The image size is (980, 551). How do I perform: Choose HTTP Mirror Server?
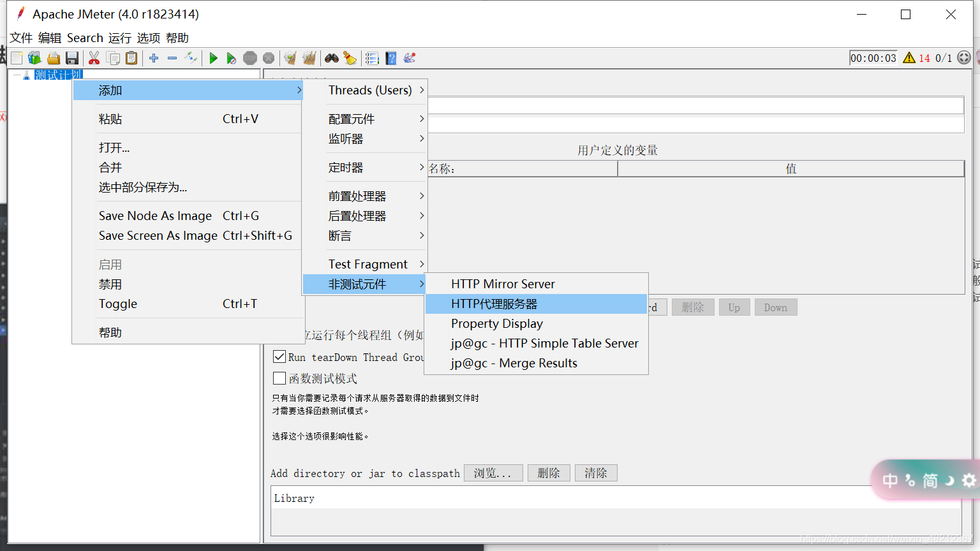pos(536,284)
